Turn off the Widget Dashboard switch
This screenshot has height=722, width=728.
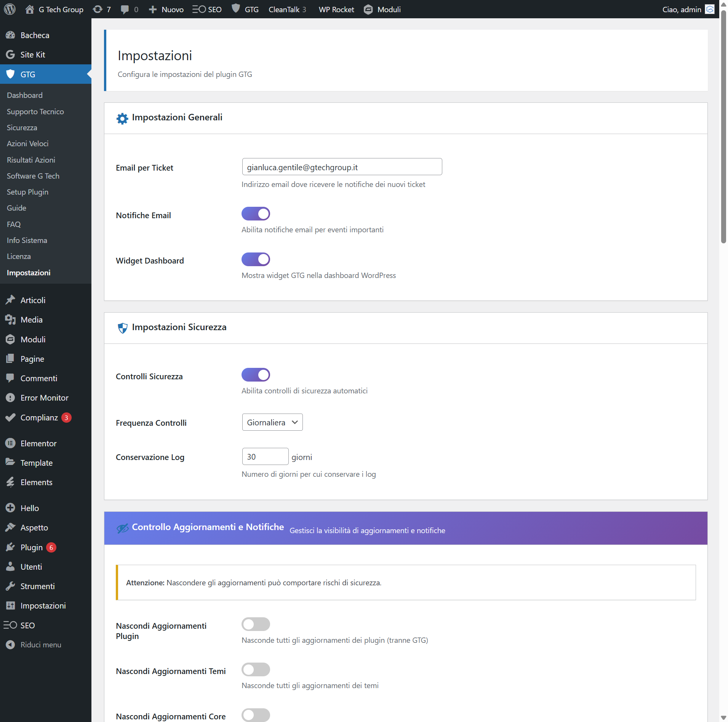point(256,259)
